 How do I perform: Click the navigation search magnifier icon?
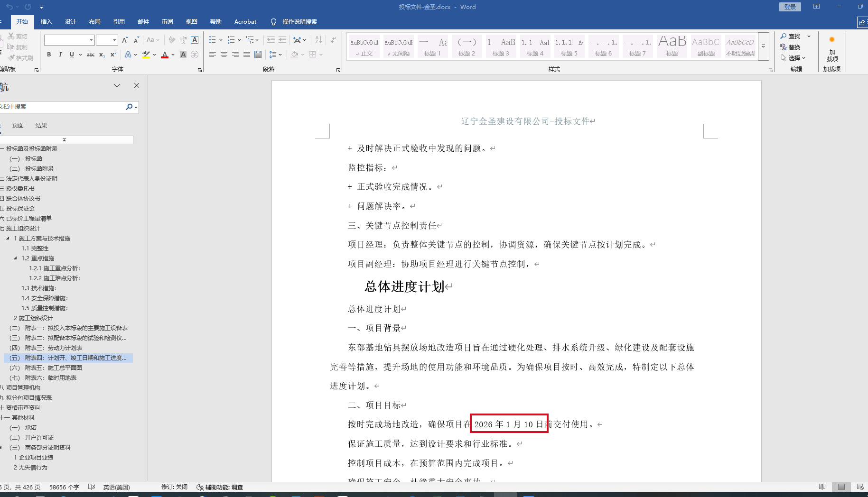tap(129, 107)
